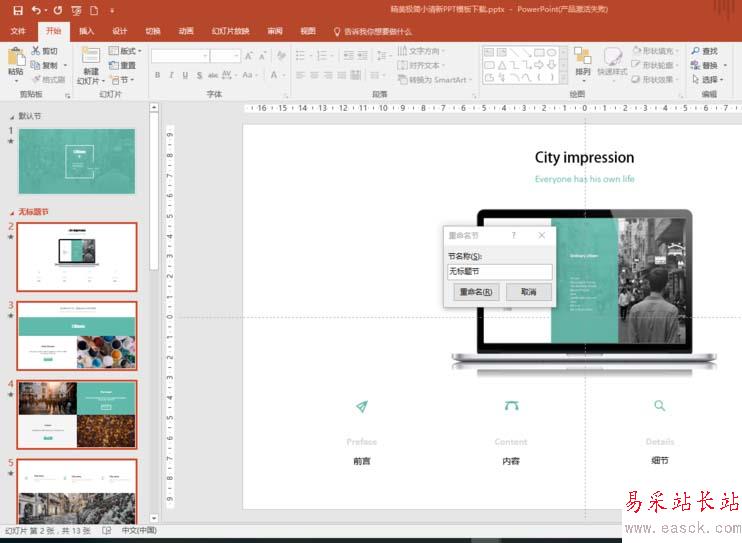Click the dialog help question mark
Image resolution: width=742 pixels, height=543 pixels.
(513, 235)
